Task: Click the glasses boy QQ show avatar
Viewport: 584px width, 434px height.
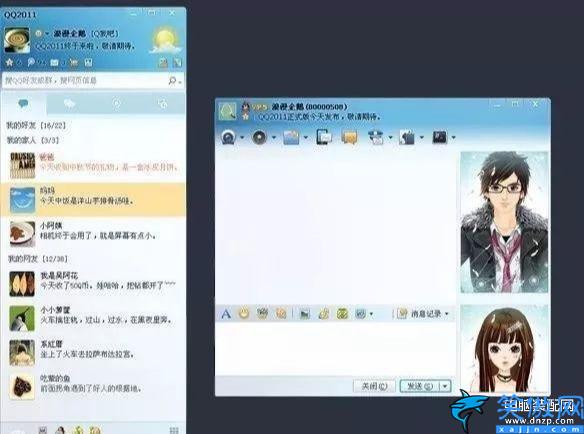Action: [504, 222]
